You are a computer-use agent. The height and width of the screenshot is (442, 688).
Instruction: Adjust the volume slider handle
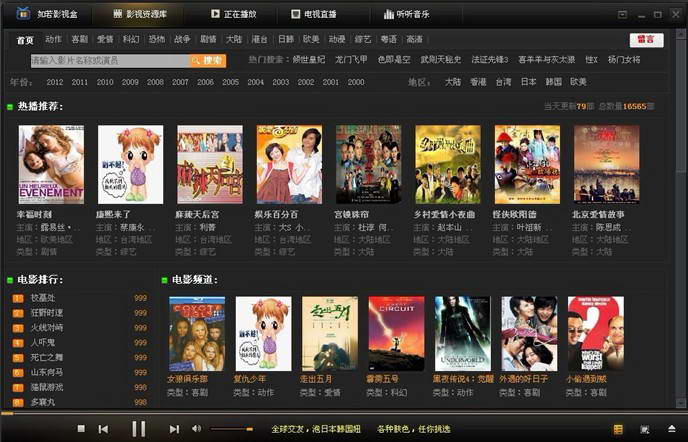(249, 429)
